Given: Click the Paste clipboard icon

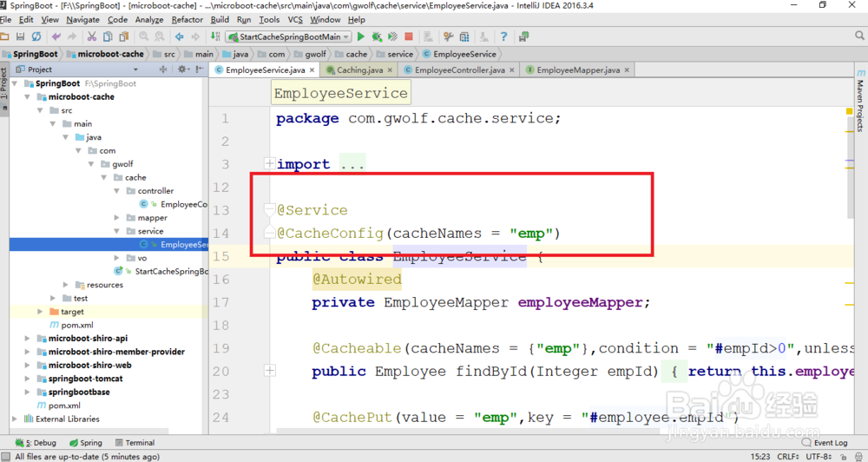Looking at the screenshot, I should click(124, 36).
